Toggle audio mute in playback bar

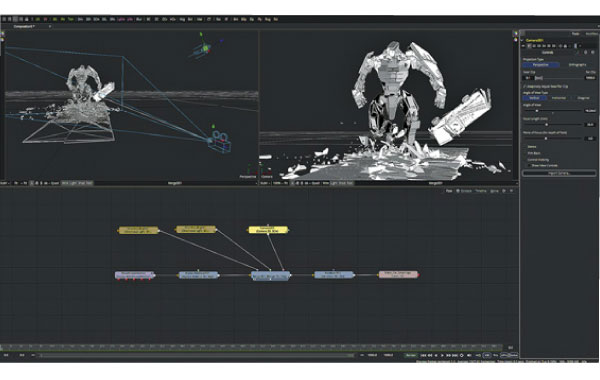[x=469, y=356]
